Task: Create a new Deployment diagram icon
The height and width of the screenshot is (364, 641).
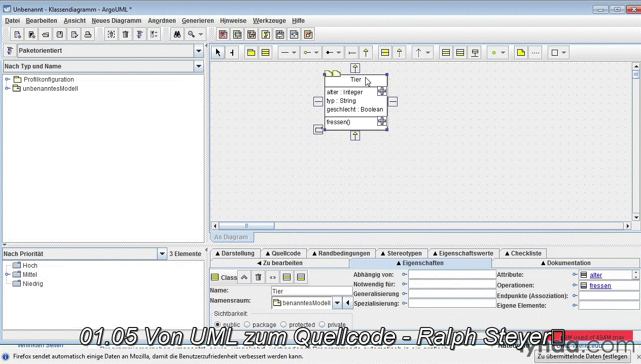Action: coord(308,34)
